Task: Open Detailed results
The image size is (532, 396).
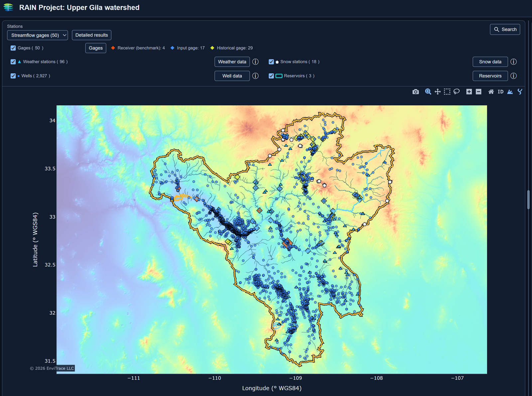Action: coord(91,35)
